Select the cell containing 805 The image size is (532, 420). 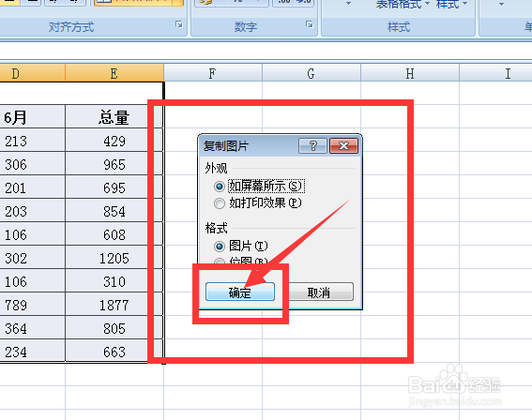coord(114,327)
